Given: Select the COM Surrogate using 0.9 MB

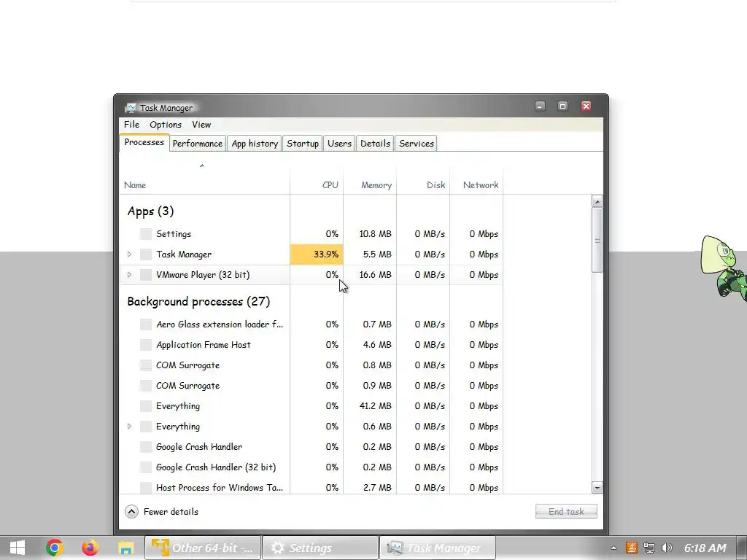Looking at the screenshot, I should (x=311, y=386).
